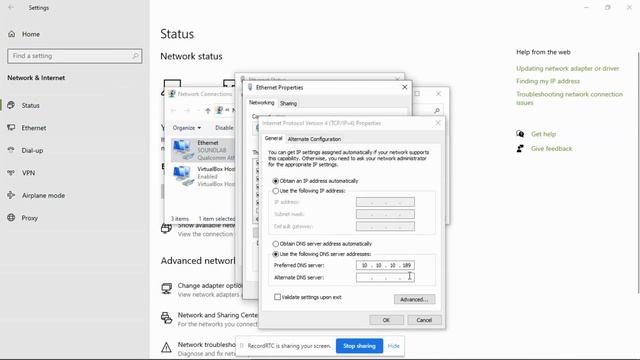The image size is (640, 360).
Task: Open Dial-up settings icon in sidebar
Action: click(x=11, y=150)
